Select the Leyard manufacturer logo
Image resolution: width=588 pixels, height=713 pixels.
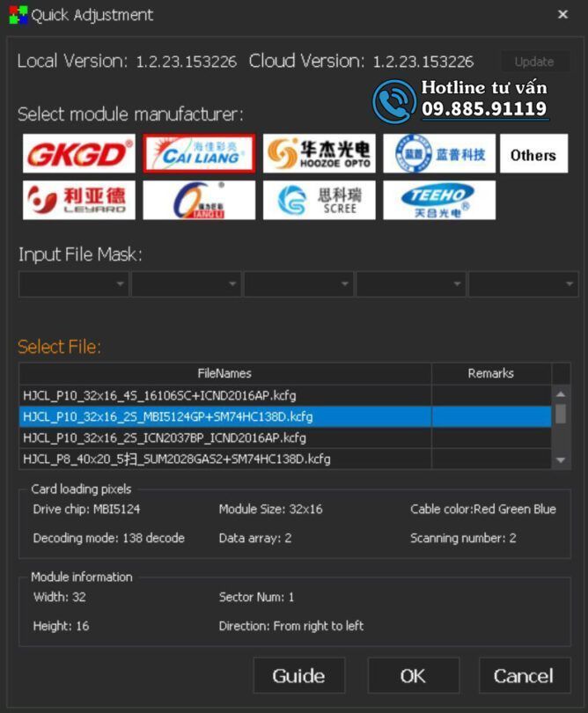coord(79,200)
